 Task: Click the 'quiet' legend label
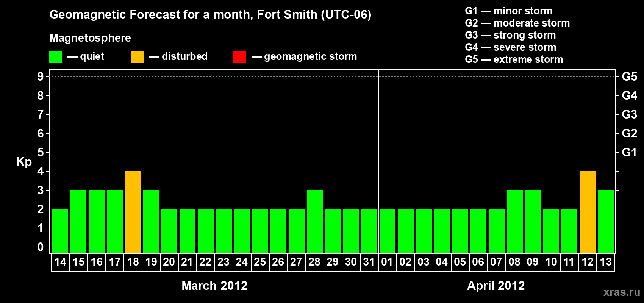(x=92, y=56)
